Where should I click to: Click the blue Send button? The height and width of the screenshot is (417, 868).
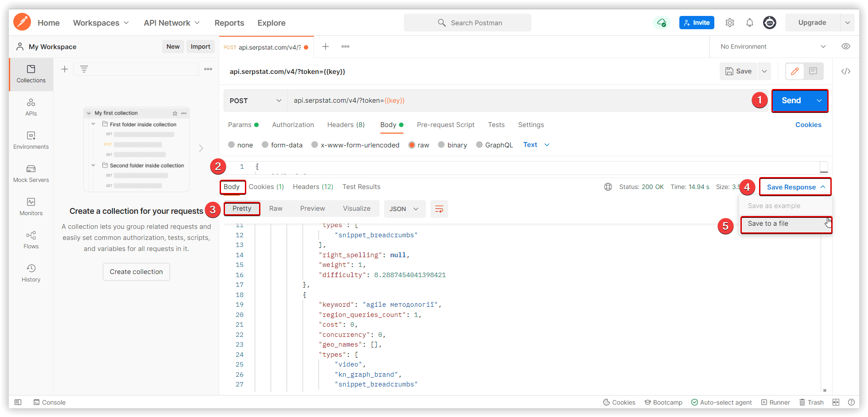click(791, 100)
